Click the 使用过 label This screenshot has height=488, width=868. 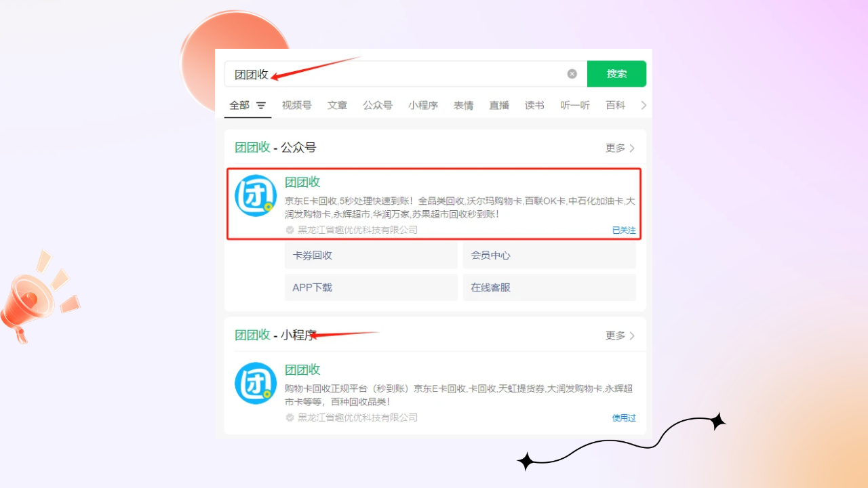[624, 418]
